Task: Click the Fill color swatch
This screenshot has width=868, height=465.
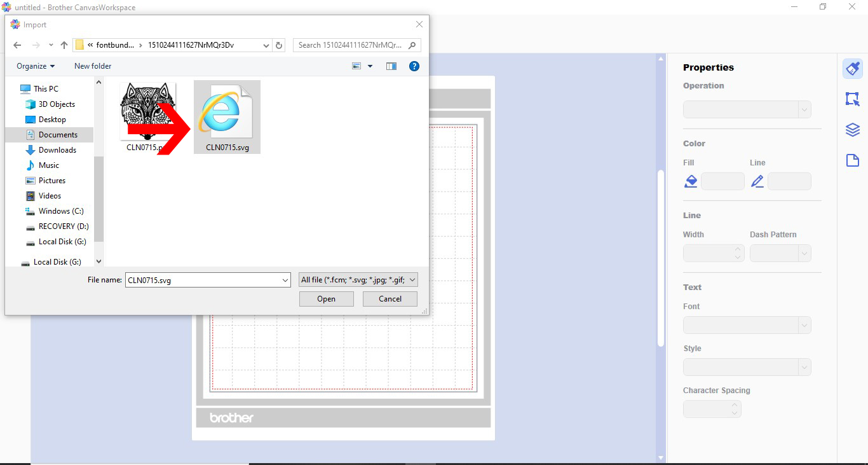Action: point(722,181)
